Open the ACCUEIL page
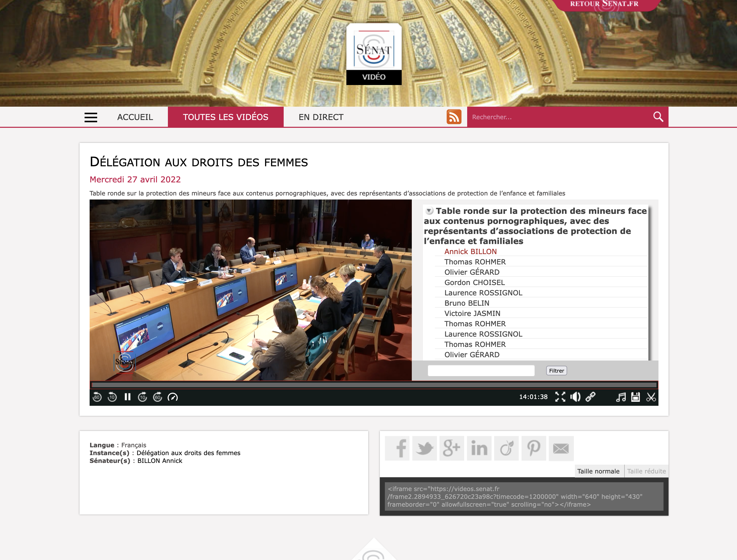Viewport: 737px width, 560px height. pos(135,117)
